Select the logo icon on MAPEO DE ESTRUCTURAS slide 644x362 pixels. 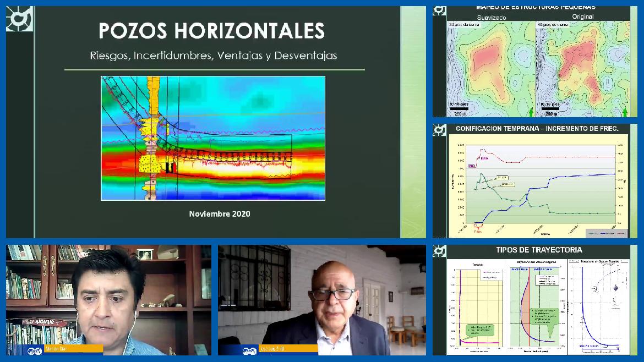[x=439, y=9]
